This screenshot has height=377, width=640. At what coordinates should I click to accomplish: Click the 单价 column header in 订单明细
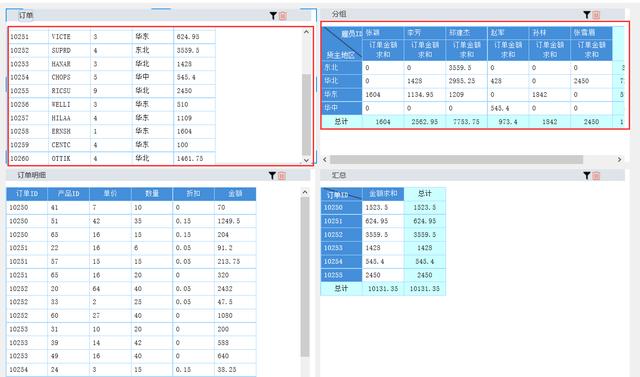(x=110, y=193)
